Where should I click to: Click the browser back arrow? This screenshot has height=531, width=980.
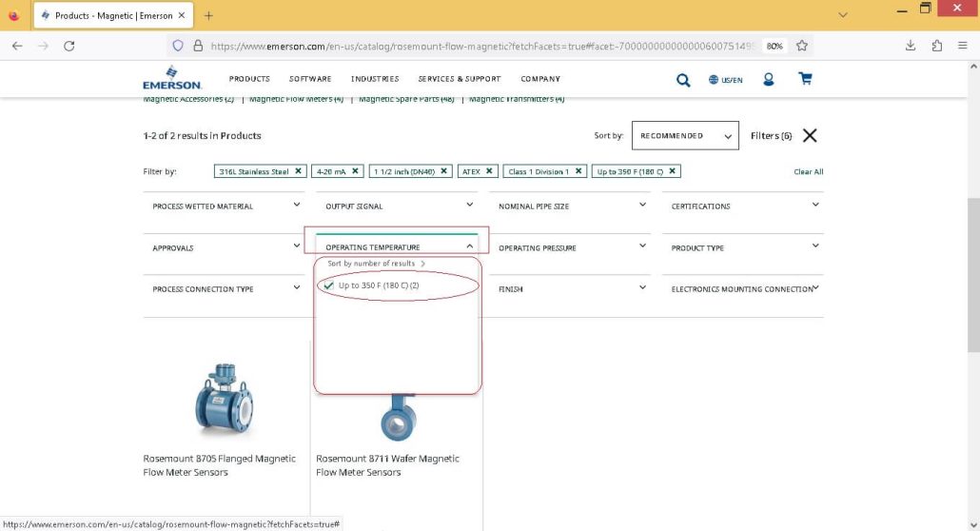17,46
